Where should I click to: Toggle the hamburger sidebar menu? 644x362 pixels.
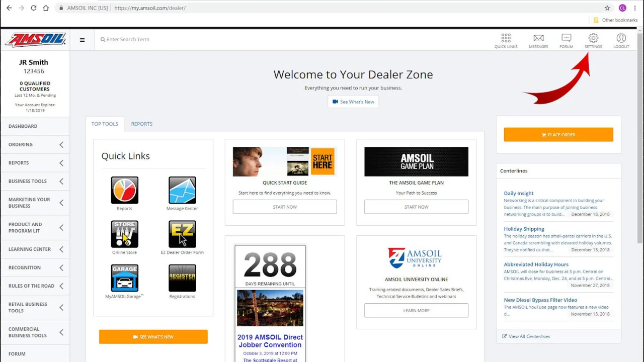(83, 40)
